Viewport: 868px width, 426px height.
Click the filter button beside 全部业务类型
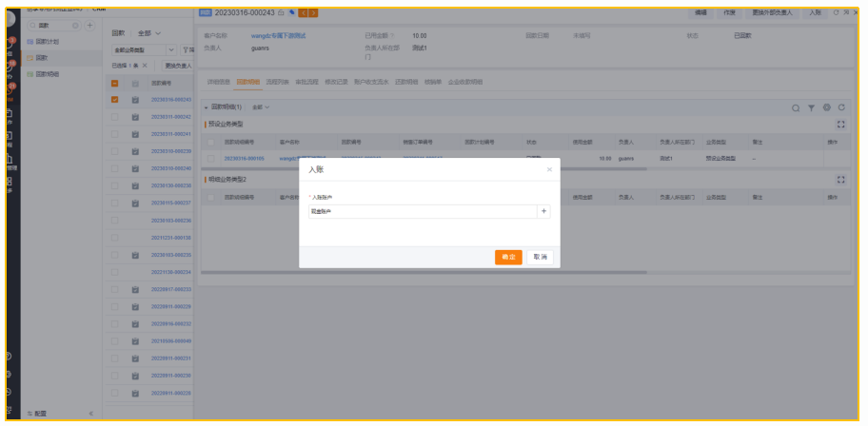click(187, 49)
